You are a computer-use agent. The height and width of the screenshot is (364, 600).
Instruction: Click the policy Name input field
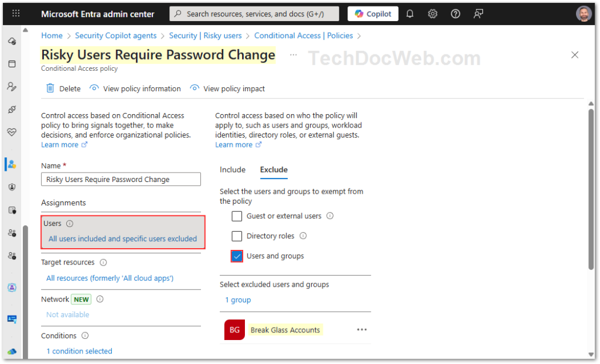[x=121, y=180]
